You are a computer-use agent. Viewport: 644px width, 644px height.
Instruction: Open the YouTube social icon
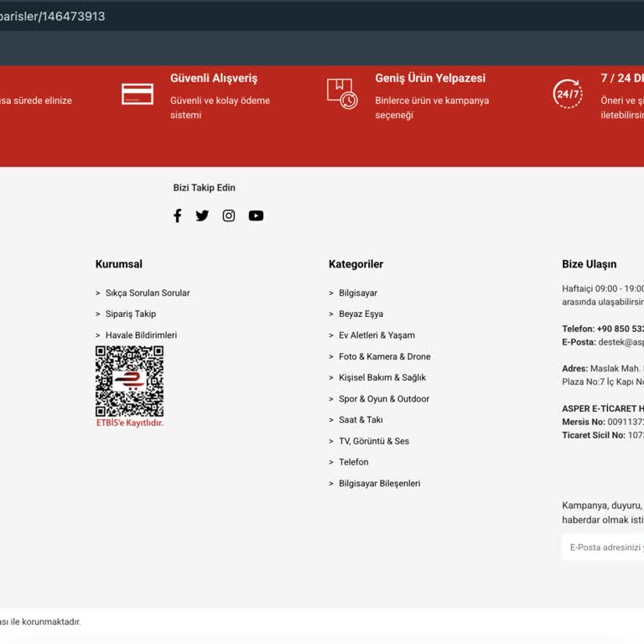click(256, 216)
